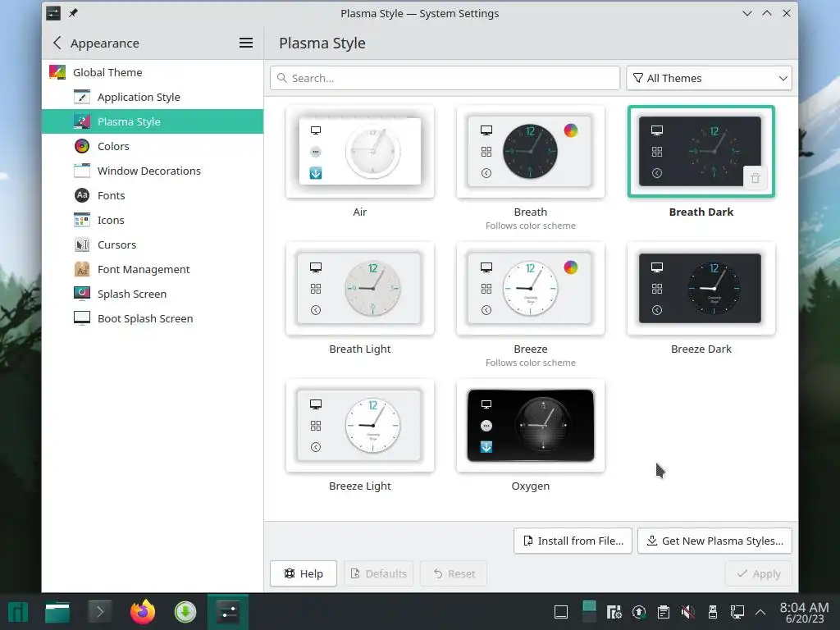
Task: Go back using the Appearance back arrow
Action: [57, 43]
